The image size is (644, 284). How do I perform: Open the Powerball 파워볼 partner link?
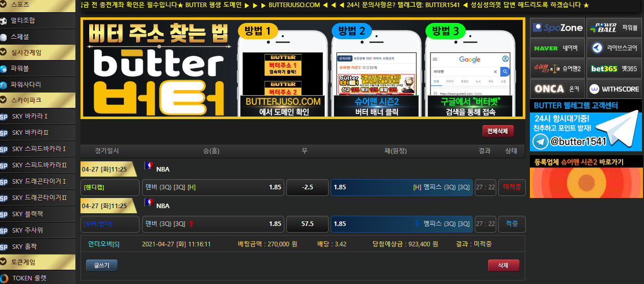coord(614,28)
